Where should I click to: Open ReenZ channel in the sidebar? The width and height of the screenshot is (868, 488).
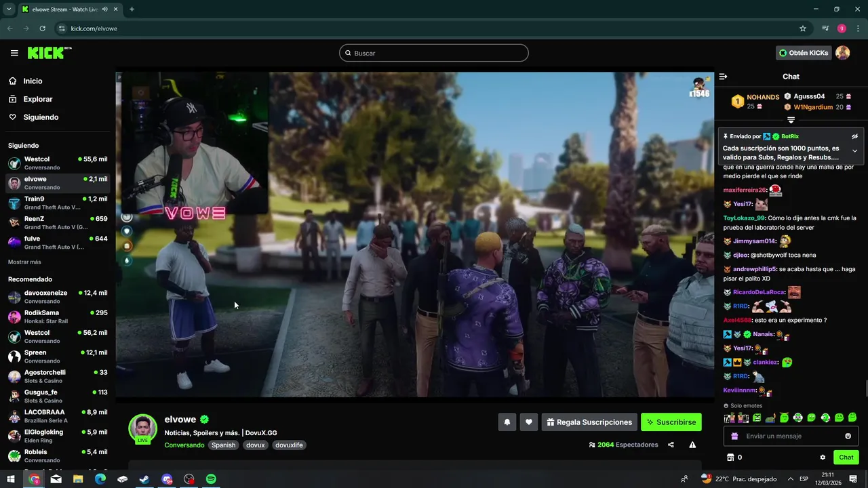click(x=58, y=223)
